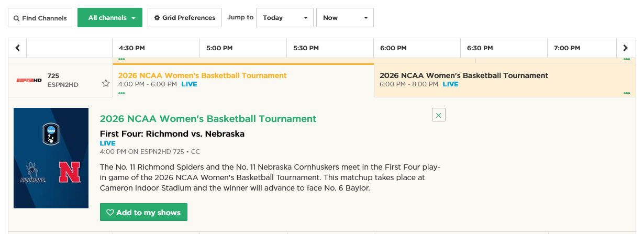Click the 725 ESPN2HD channel label
Viewport: 644px width, 234px height.
(62, 80)
